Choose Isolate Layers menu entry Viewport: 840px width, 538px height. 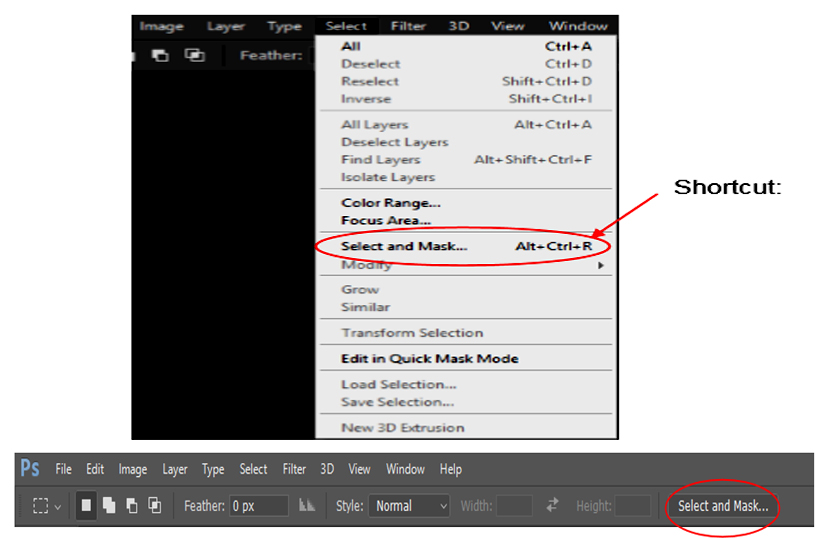(x=466, y=177)
